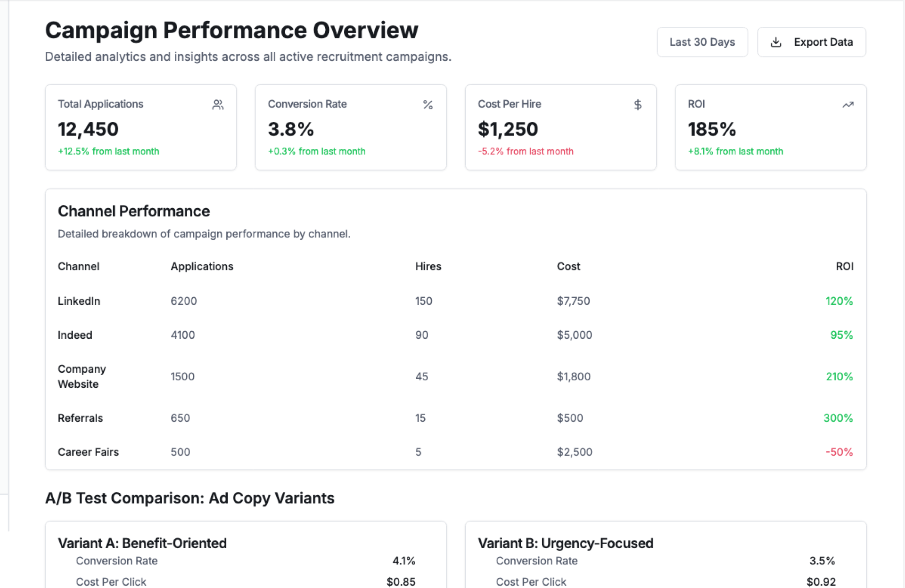Click the users icon in Total Applications card

pyautogui.click(x=218, y=105)
